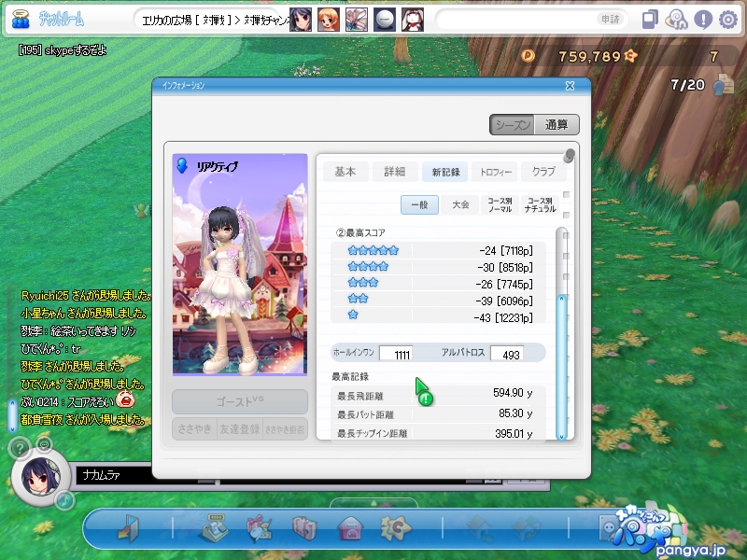Click the コース別ナチュラル button
747x560 pixels.
540,205
